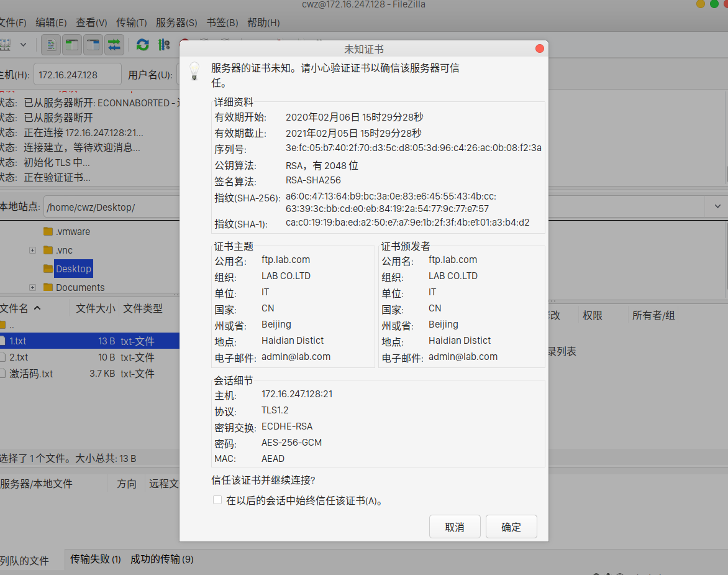The image size is (728, 575).
Task: Click the ECDHE-RSA key exchange value
Action: pos(287,426)
